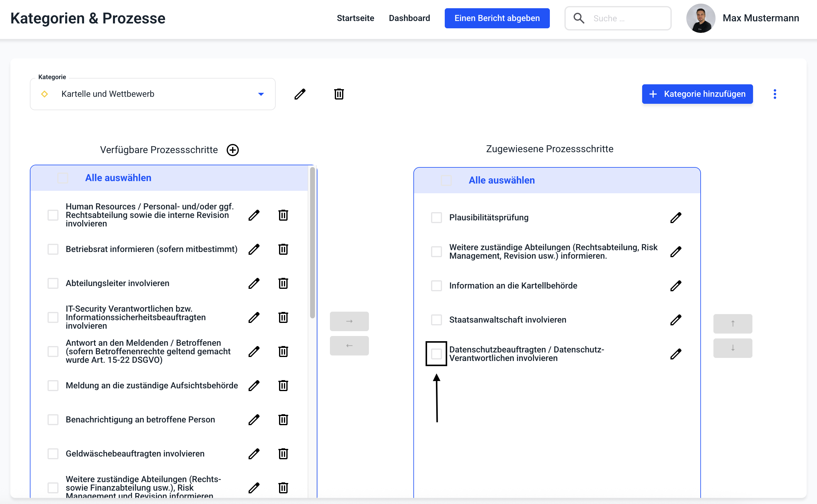Toggle 'Alle auswählen' in available steps list

(x=63, y=178)
